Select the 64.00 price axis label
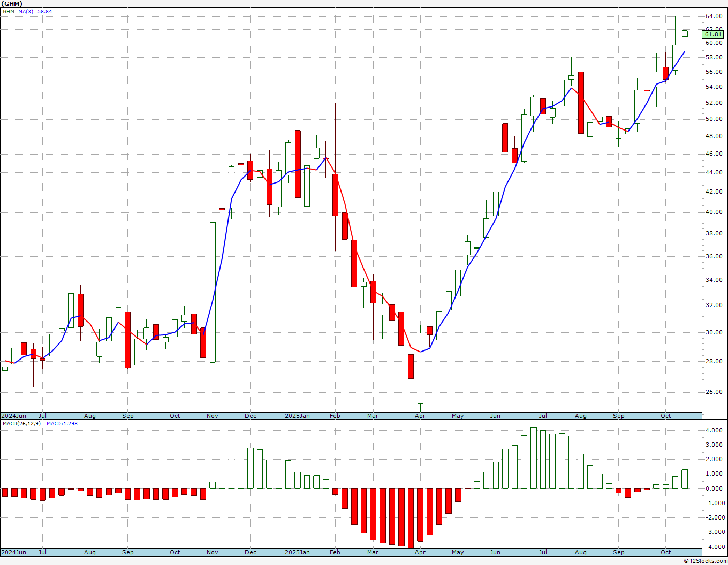 coord(714,16)
